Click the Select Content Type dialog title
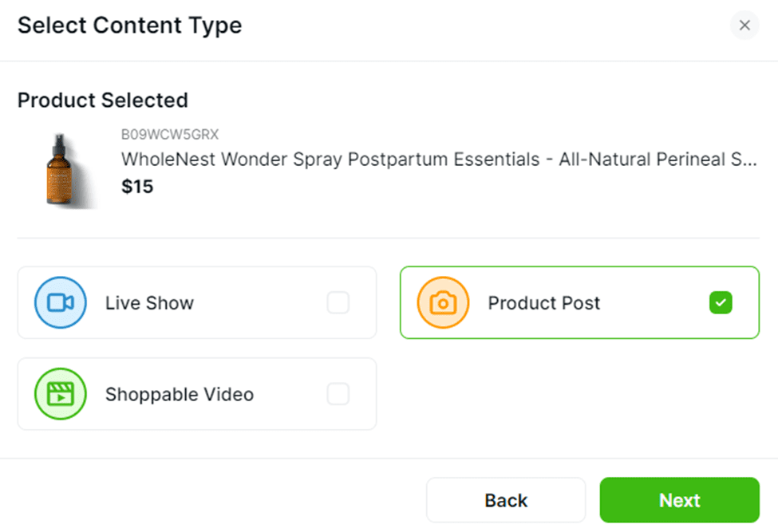Viewport: 778px width, 532px height. (130, 26)
